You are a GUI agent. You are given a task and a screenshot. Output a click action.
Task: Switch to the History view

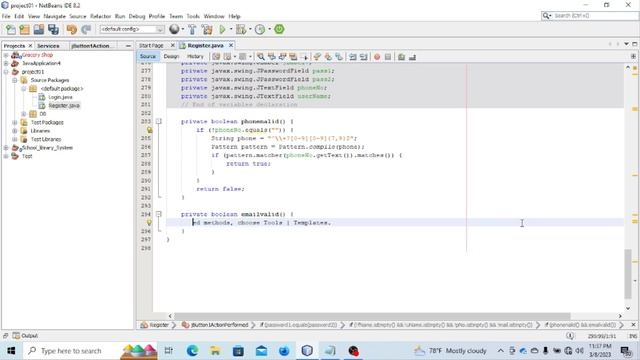tap(195, 56)
